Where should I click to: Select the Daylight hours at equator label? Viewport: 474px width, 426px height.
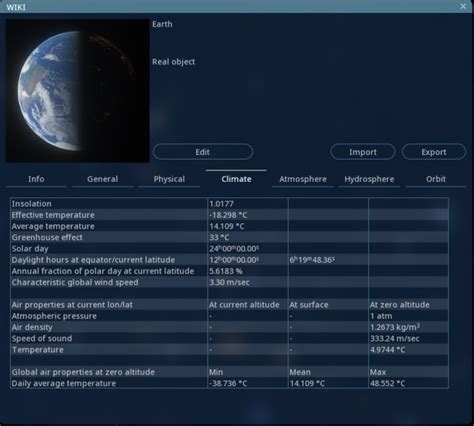93,260
